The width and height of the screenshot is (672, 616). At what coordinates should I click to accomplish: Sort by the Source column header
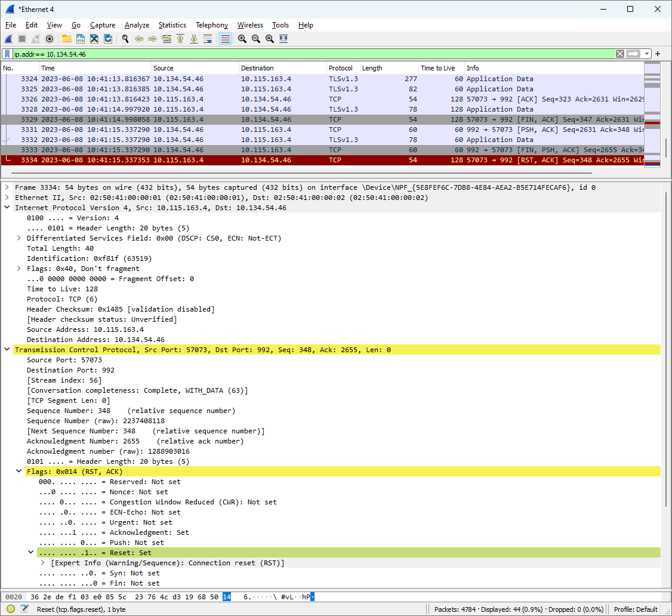coord(195,68)
